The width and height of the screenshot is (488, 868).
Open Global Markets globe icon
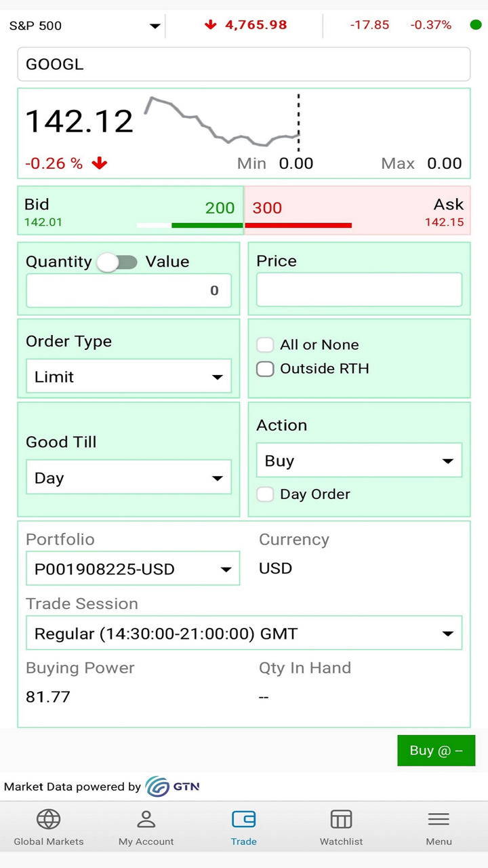[x=49, y=819]
